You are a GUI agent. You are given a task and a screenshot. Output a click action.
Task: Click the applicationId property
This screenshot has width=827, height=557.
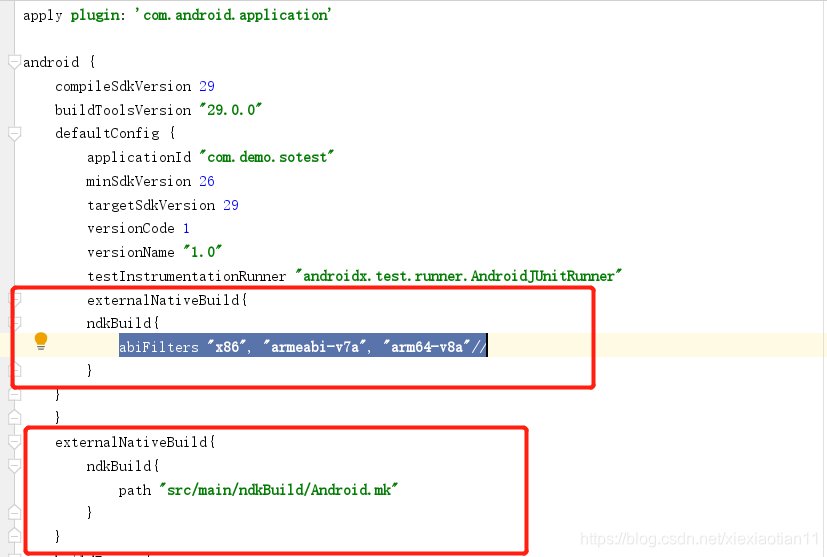click(139, 157)
